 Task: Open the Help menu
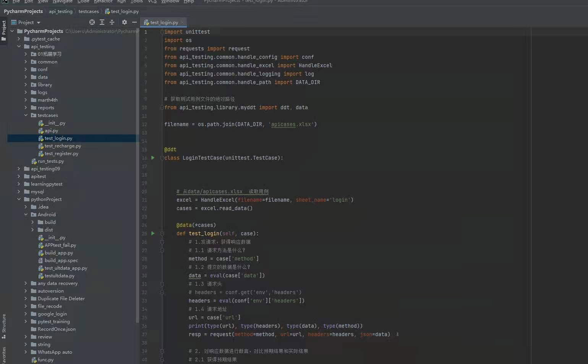(189, 2)
